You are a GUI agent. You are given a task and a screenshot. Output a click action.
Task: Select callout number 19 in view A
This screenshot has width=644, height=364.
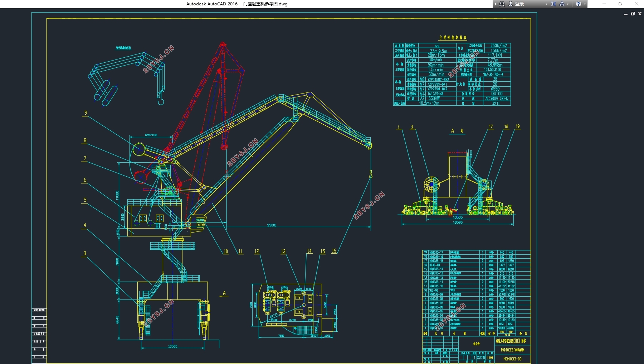518,126
